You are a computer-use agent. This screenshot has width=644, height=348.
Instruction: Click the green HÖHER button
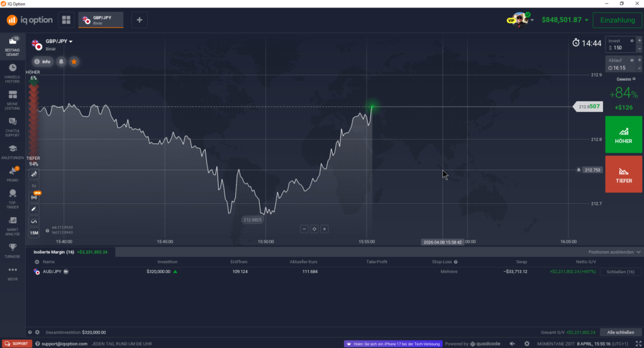(x=624, y=135)
